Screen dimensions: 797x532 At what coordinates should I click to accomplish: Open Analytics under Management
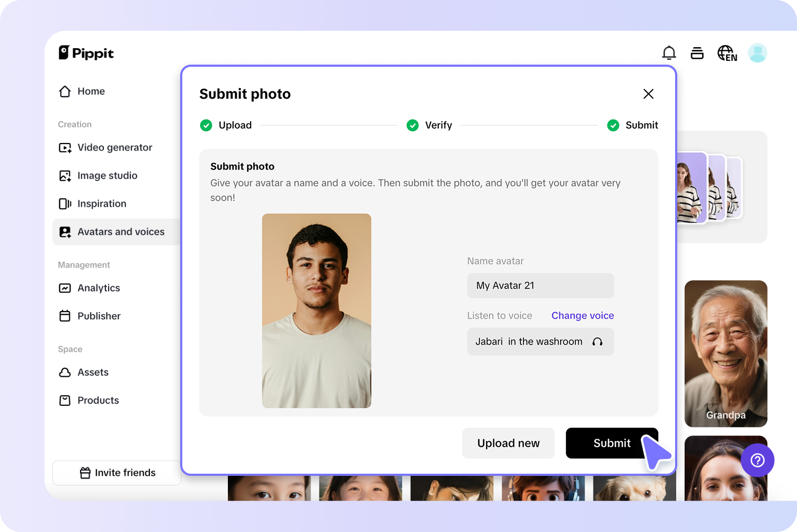[99, 288]
